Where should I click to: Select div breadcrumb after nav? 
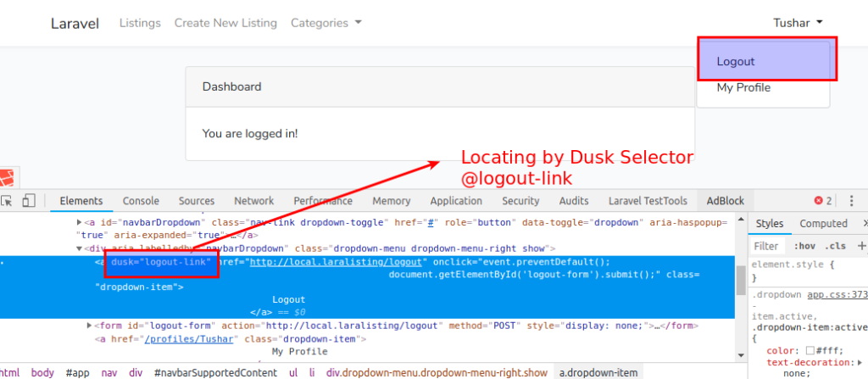coord(136,372)
